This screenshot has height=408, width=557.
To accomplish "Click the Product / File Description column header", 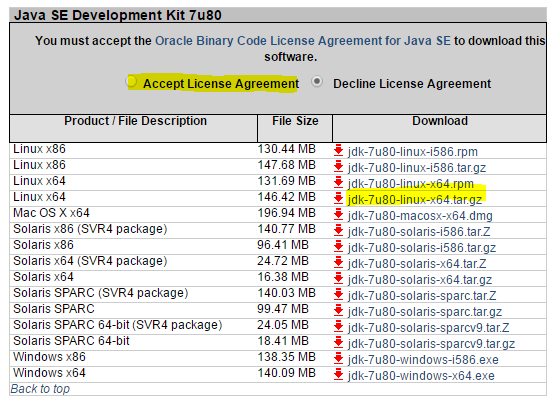I will (x=134, y=128).
